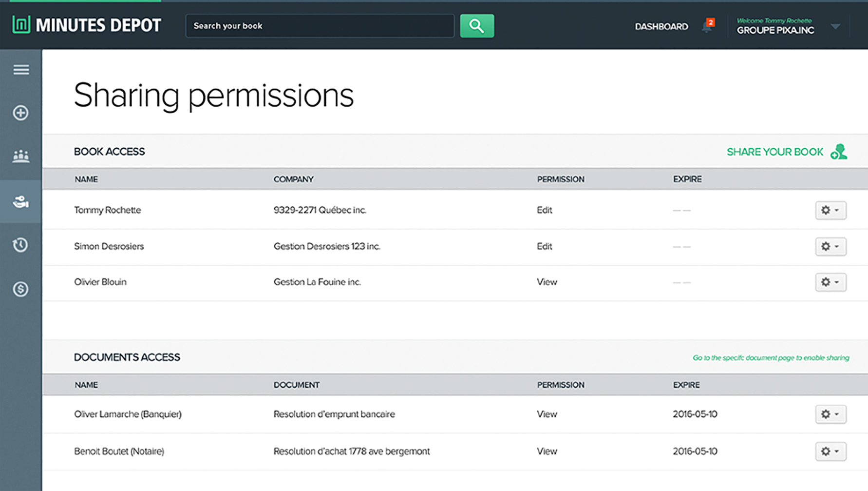Viewport: 868px width, 491px height.
Task: Sort table by the NAME column header
Action: 86,179
